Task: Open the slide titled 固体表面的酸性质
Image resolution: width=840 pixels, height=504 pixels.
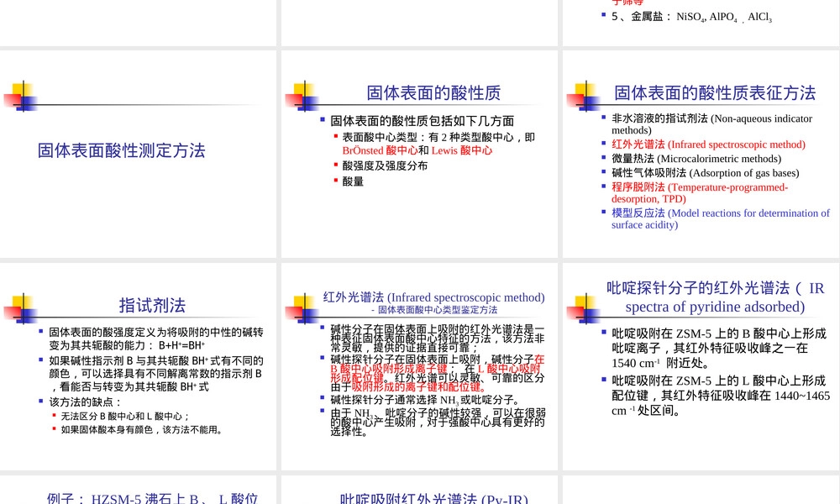Action: [419, 155]
